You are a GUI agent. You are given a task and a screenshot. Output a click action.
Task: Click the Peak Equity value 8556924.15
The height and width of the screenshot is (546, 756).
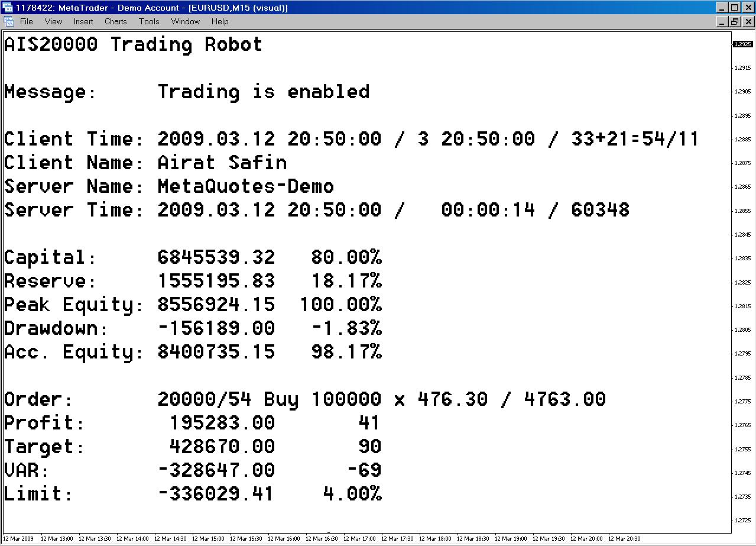[x=216, y=305]
